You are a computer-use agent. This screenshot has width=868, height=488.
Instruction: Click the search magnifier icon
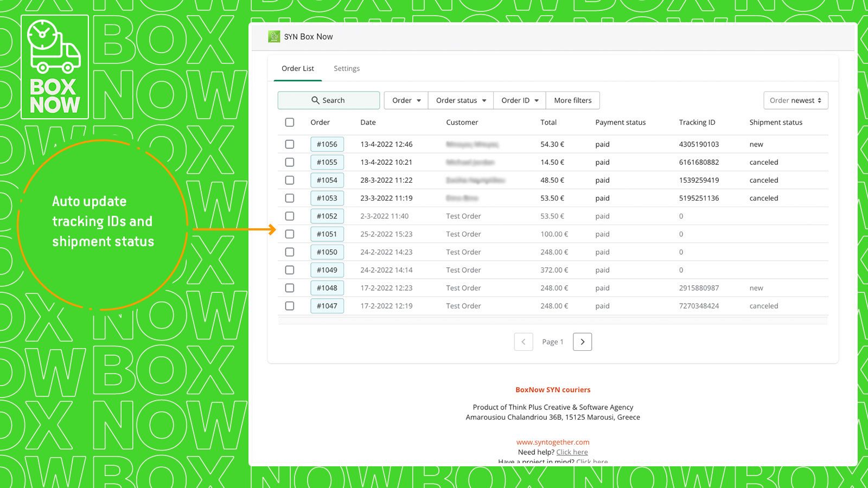tap(315, 100)
